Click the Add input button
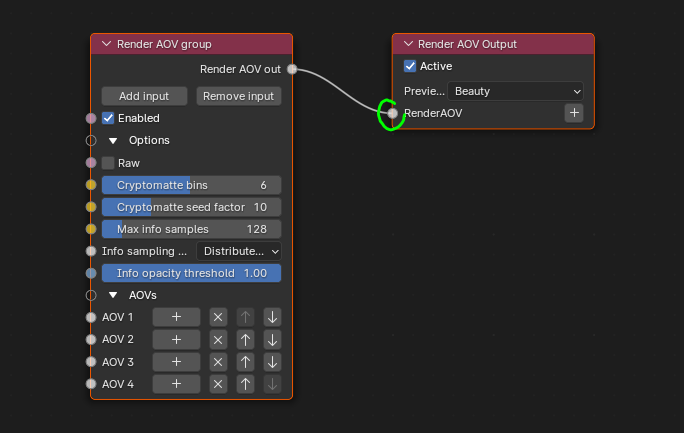The height and width of the screenshot is (433, 684). (144, 96)
